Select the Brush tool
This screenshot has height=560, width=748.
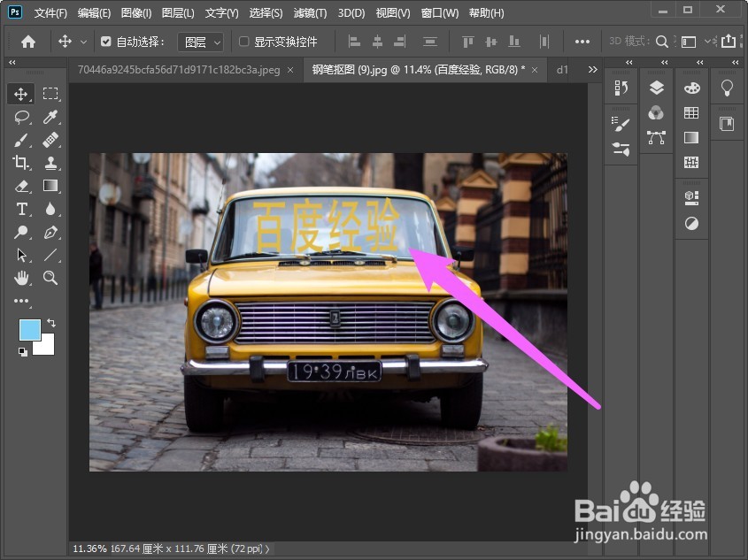[21, 140]
